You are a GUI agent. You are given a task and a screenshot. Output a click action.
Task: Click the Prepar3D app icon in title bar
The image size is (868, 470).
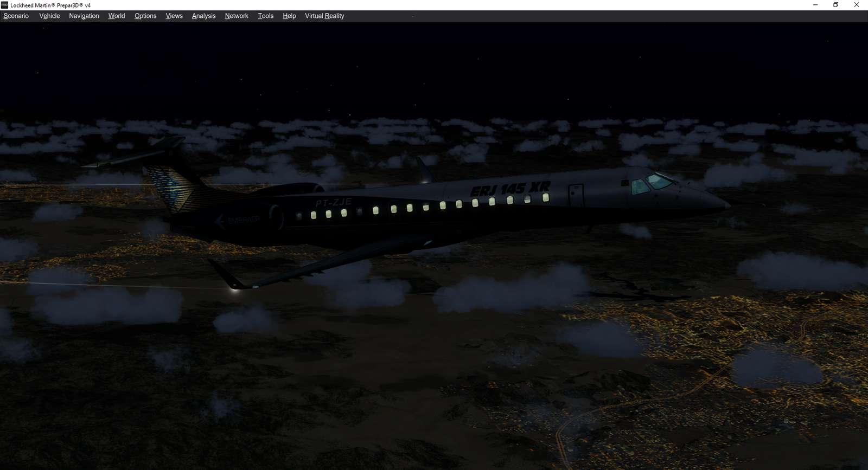click(5, 5)
